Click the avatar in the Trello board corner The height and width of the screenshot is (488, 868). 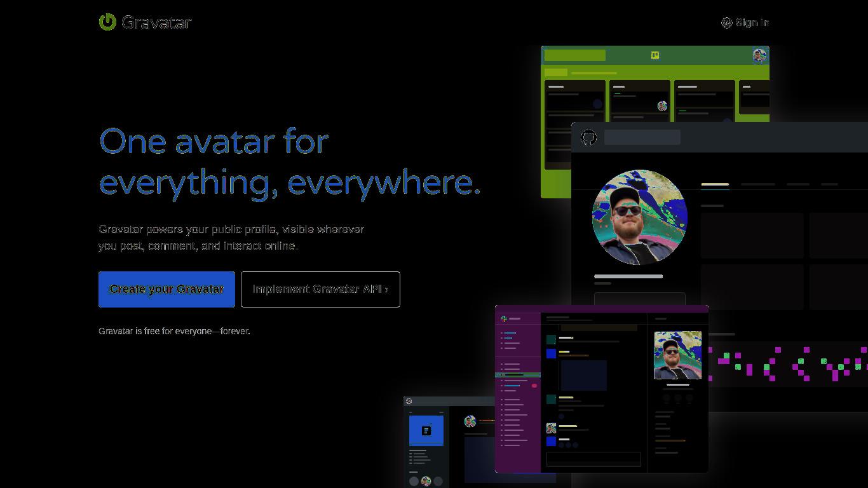[x=759, y=55]
